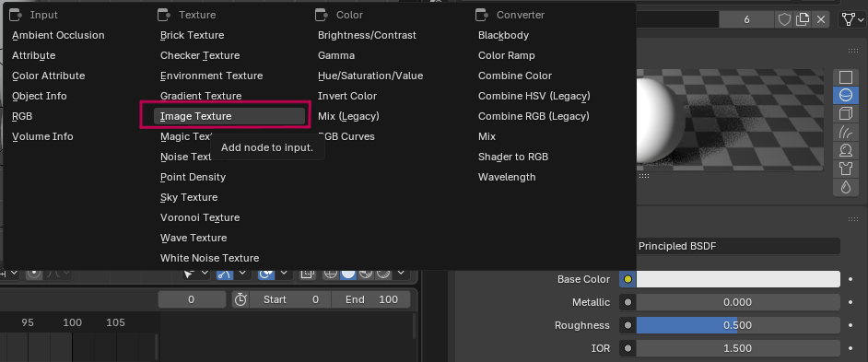Select the Hair preview type icon
The height and width of the screenshot is (362, 868).
[x=845, y=133]
